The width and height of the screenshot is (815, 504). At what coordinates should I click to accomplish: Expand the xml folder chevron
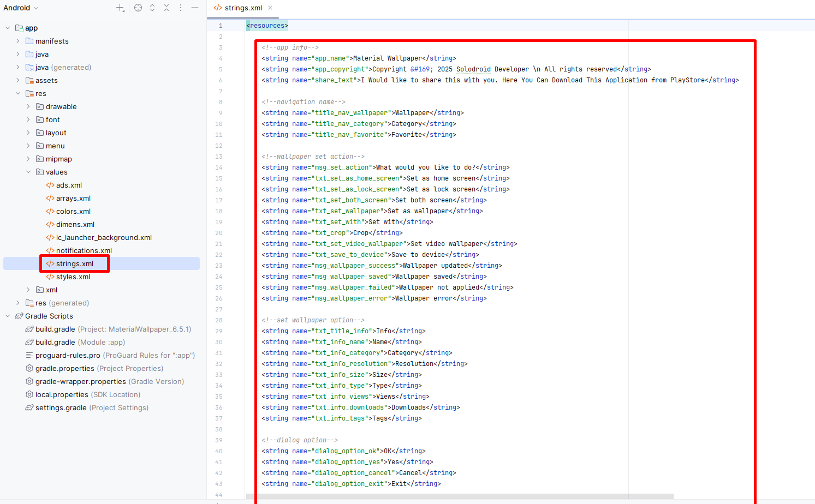[x=28, y=290]
